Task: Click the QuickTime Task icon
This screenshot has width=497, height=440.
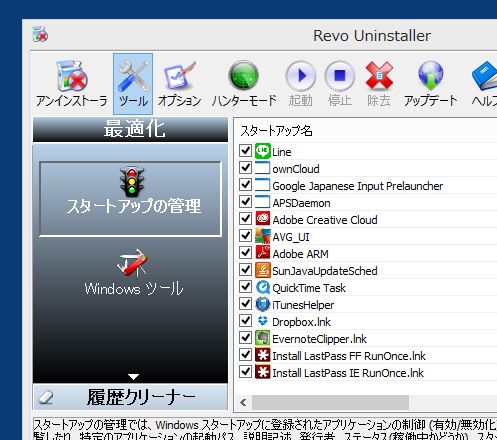Action: tap(263, 287)
